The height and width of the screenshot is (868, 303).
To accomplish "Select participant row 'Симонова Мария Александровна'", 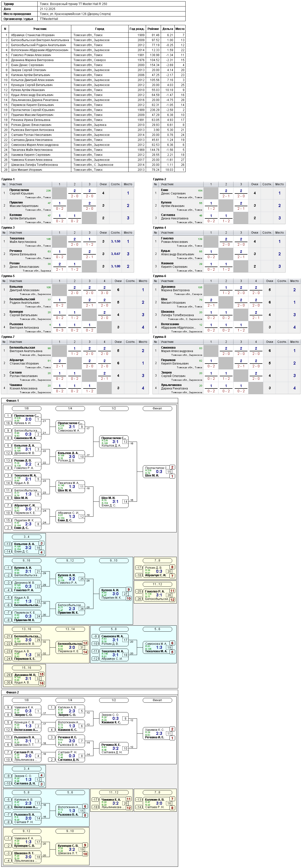I will (x=93, y=145).
